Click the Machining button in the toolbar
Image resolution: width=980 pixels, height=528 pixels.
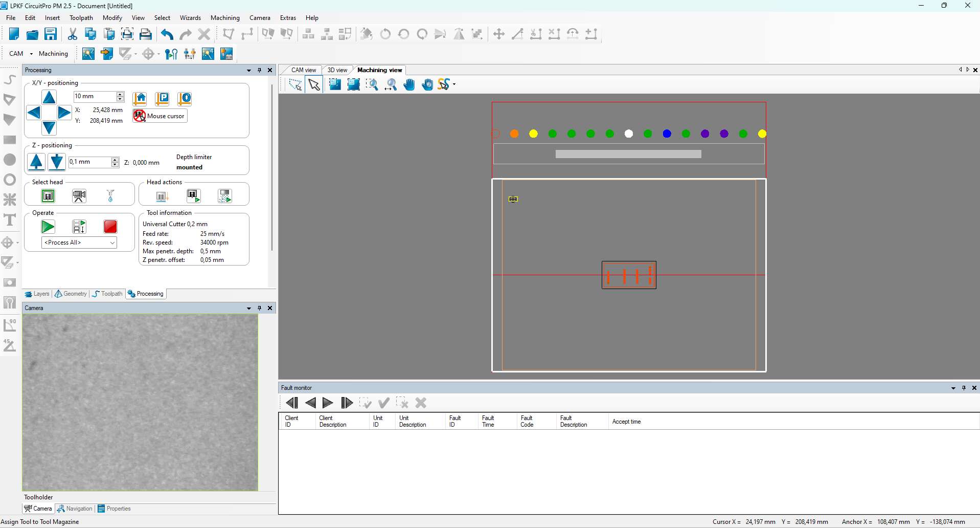click(x=53, y=54)
